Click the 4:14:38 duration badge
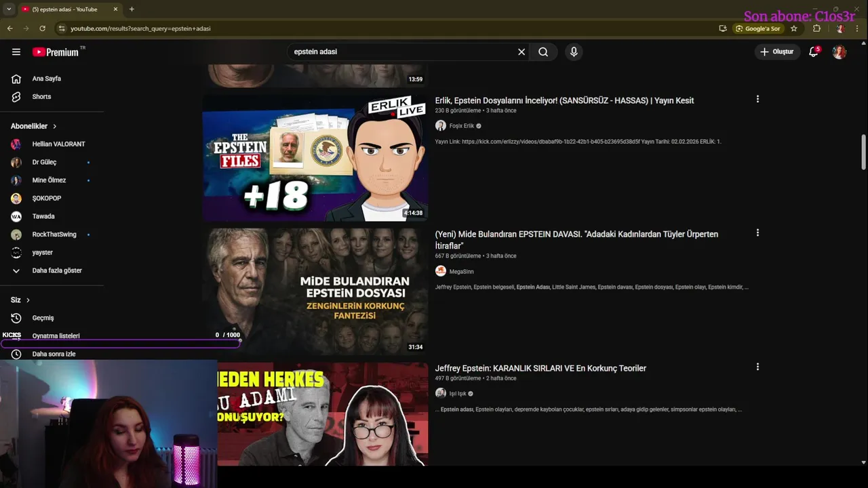Image resolution: width=868 pixels, height=488 pixels. tap(413, 213)
